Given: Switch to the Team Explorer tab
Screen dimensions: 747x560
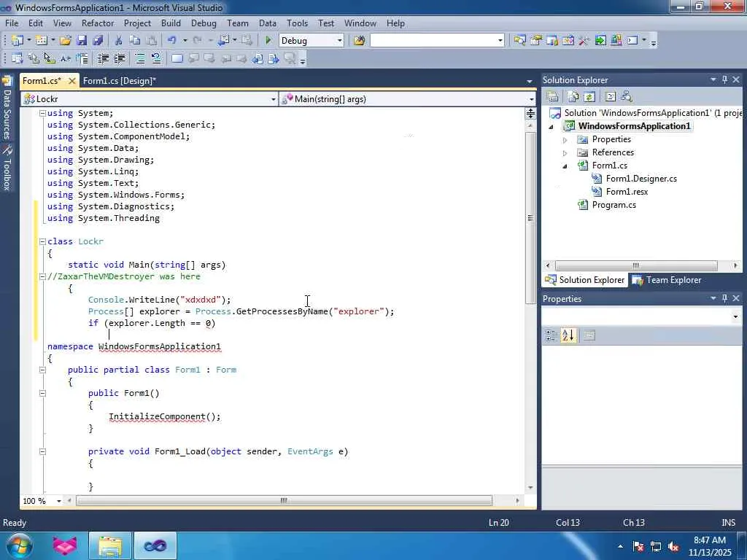Looking at the screenshot, I should click(x=668, y=280).
